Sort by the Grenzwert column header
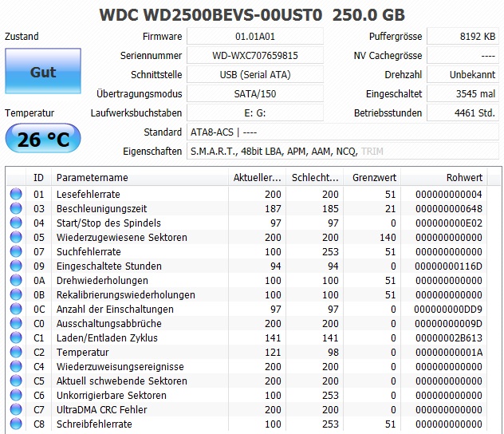 pos(372,177)
